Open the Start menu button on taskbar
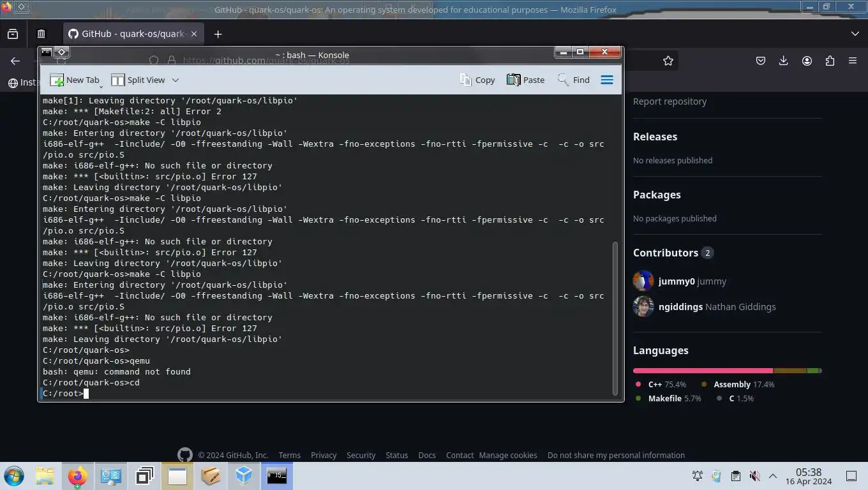 (13, 476)
